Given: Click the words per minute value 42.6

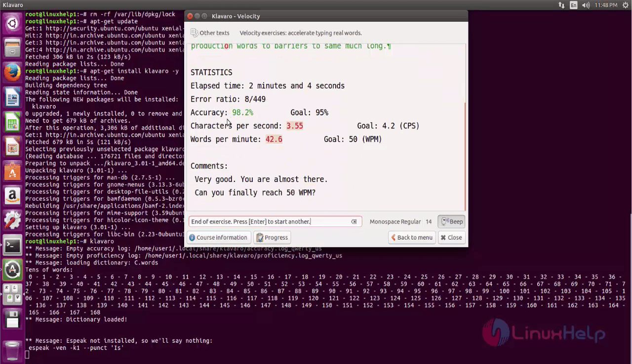Looking at the screenshot, I should (274, 139).
